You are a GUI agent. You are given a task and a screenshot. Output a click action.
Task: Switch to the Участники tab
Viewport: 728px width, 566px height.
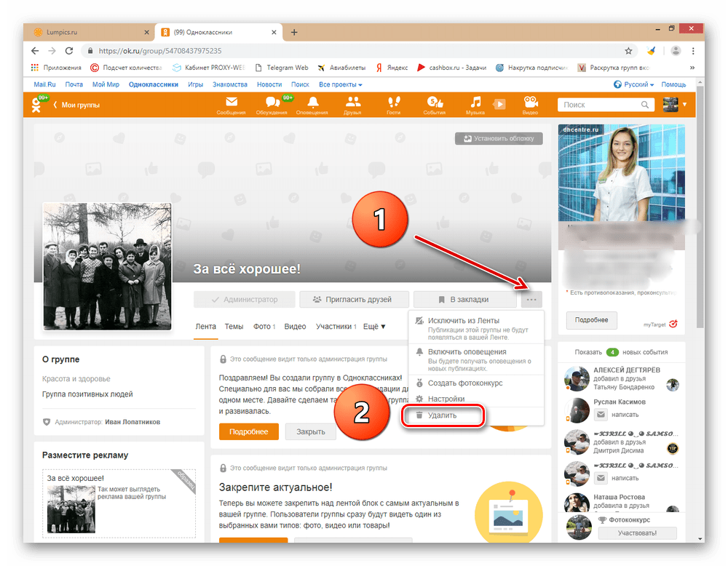[336, 327]
